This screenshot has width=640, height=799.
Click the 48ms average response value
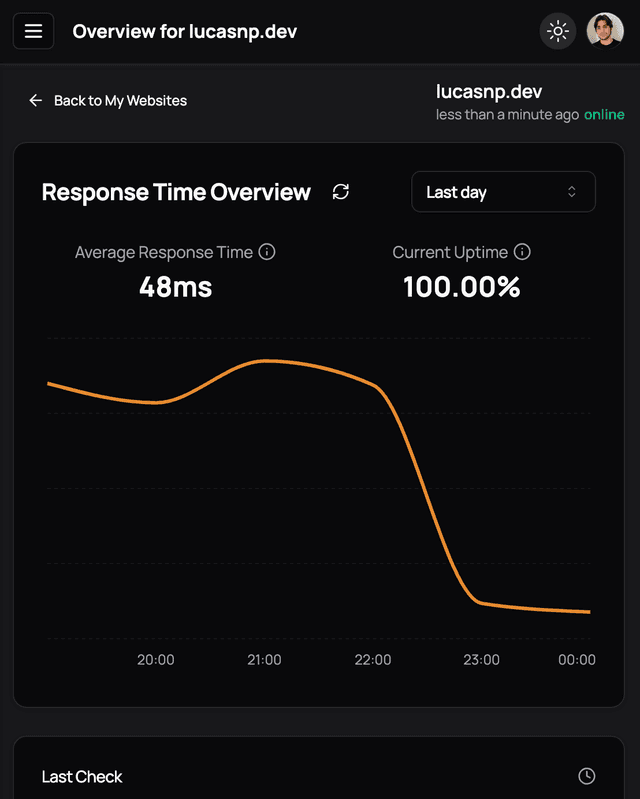click(x=175, y=288)
